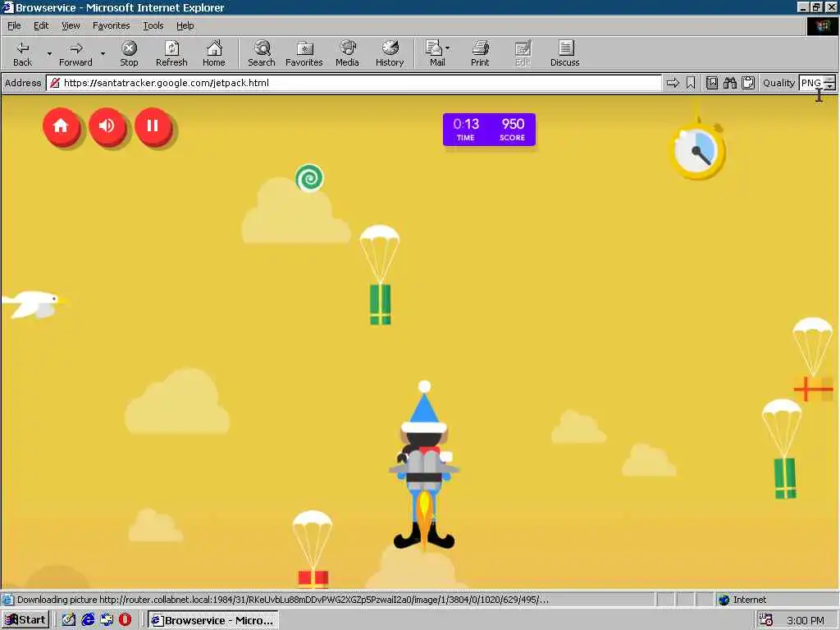
Task: Click the yellow stopwatch bonus
Action: (x=697, y=150)
